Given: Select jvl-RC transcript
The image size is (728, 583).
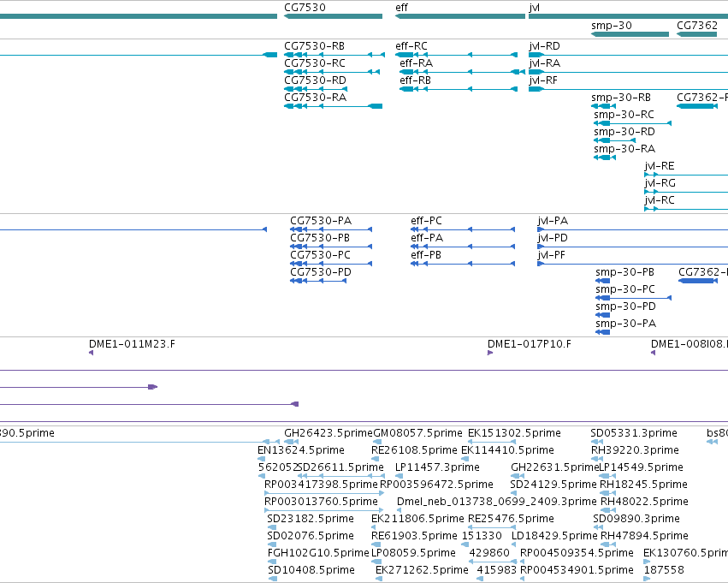Looking at the screenshot, I should (x=686, y=210).
